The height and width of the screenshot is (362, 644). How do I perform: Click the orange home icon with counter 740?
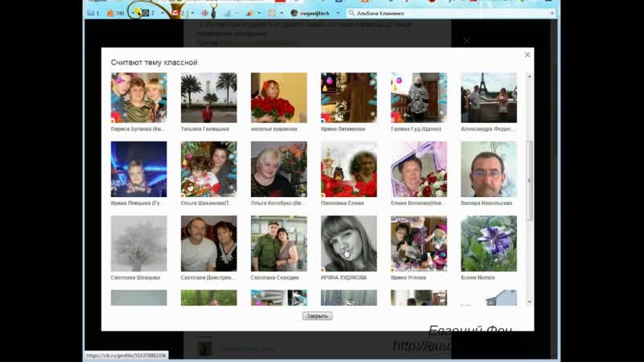(x=110, y=13)
